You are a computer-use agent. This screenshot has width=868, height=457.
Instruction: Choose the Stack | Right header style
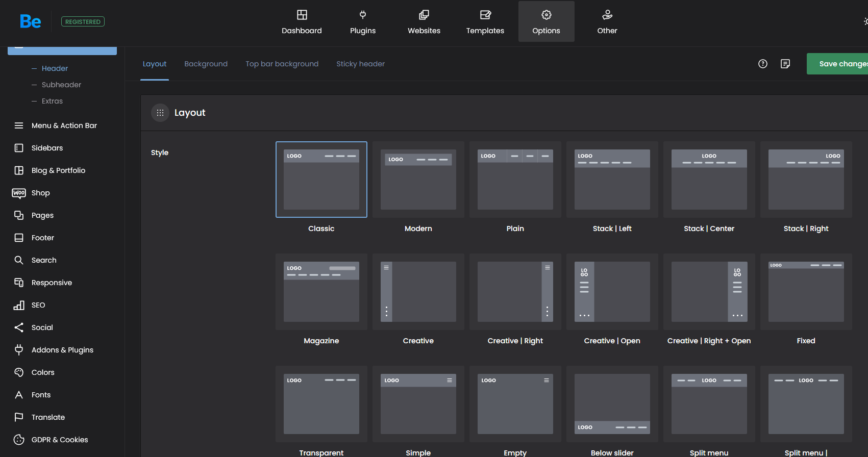tap(806, 180)
